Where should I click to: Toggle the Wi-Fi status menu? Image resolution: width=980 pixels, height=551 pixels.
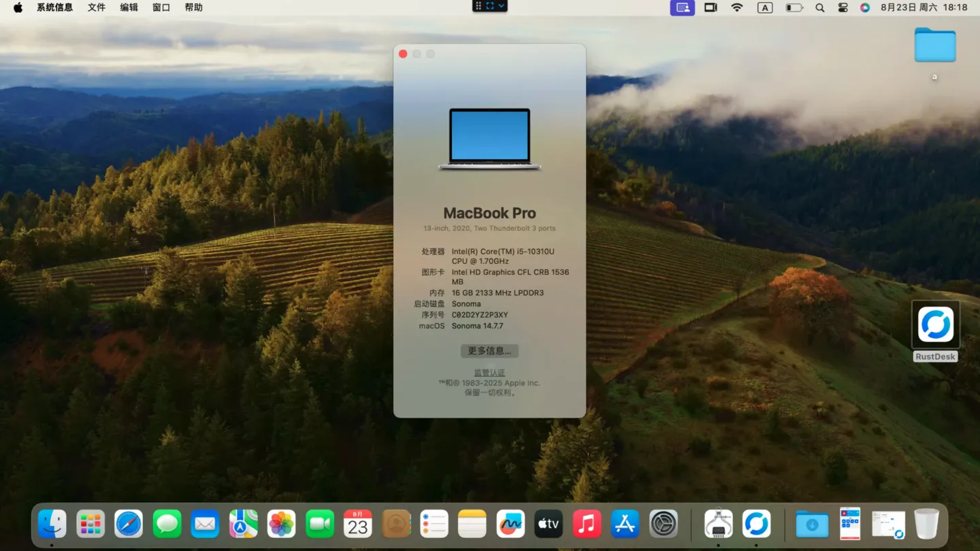point(737,7)
